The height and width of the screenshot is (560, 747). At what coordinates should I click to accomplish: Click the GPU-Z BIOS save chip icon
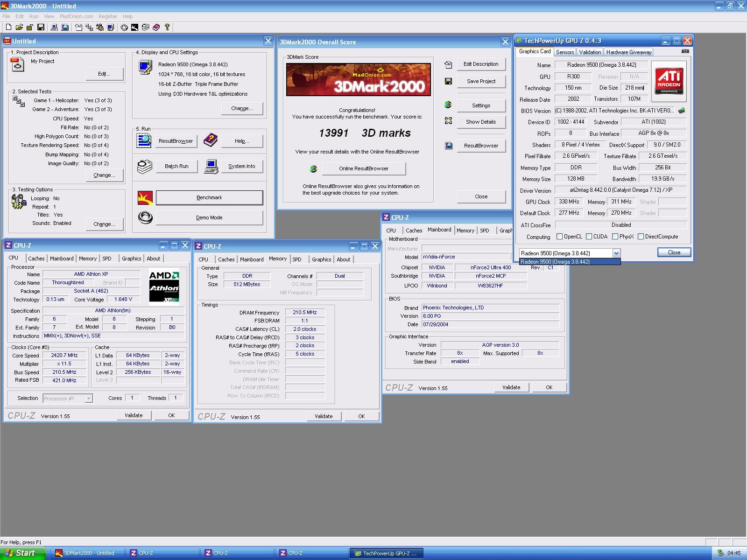point(682,111)
